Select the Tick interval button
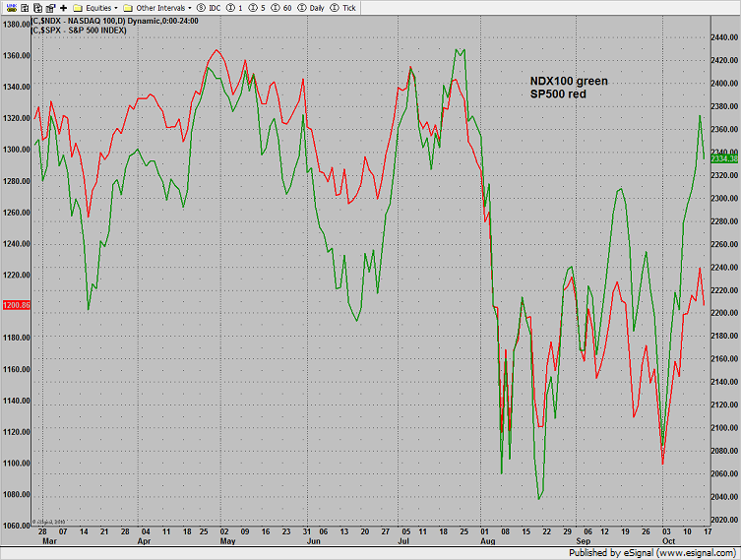Image resolution: width=741 pixels, height=560 pixels. tap(343, 8)
